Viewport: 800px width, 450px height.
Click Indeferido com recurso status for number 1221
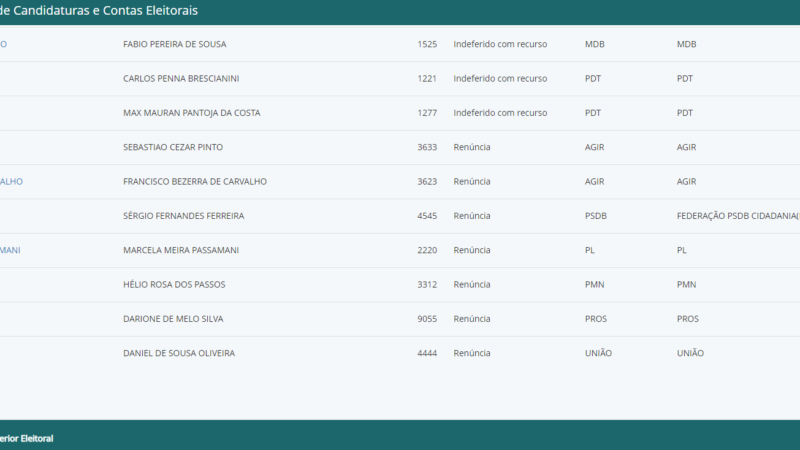(x=499, y=78)
